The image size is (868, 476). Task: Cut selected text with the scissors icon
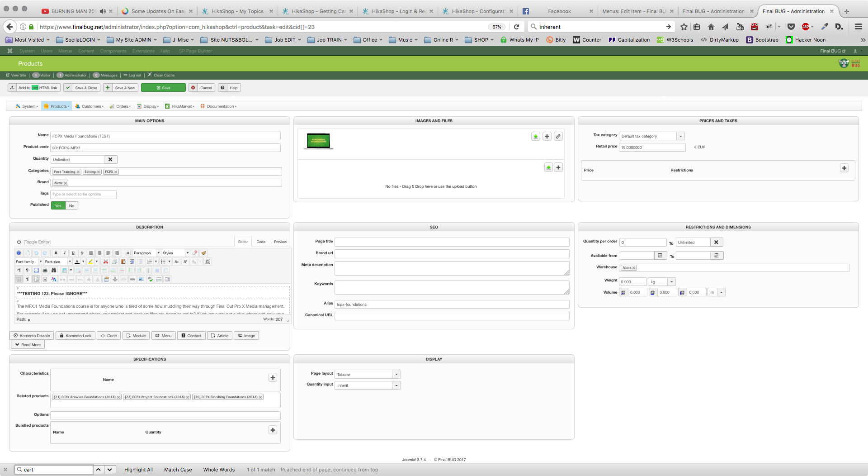point(106,262)
